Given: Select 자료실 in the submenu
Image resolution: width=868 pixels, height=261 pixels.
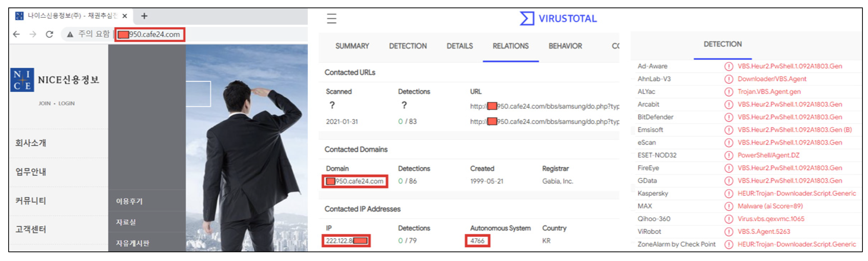Looking at the screenshot, I should coord(126,222).
